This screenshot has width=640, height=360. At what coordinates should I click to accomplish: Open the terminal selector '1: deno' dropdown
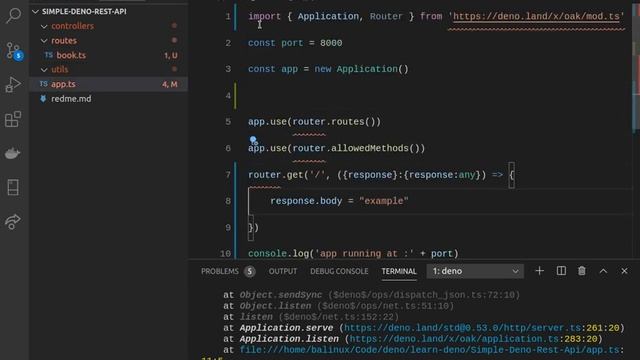click(x=475, y=271)
